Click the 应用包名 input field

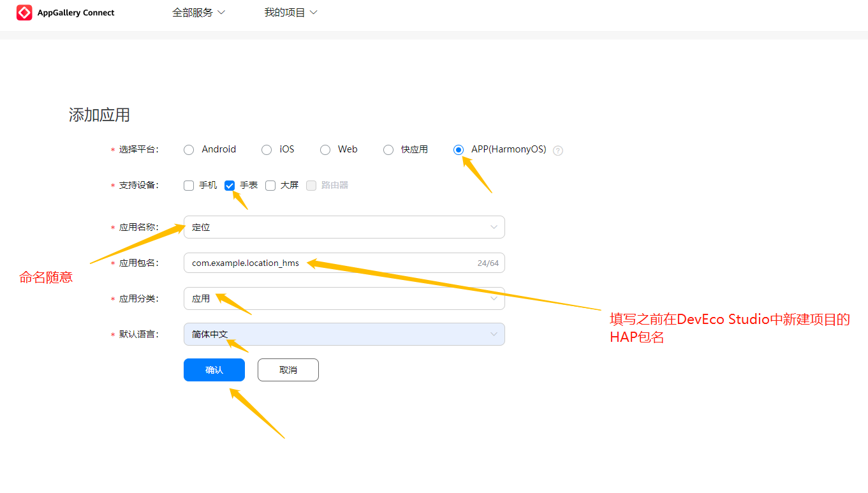[344, 263]
